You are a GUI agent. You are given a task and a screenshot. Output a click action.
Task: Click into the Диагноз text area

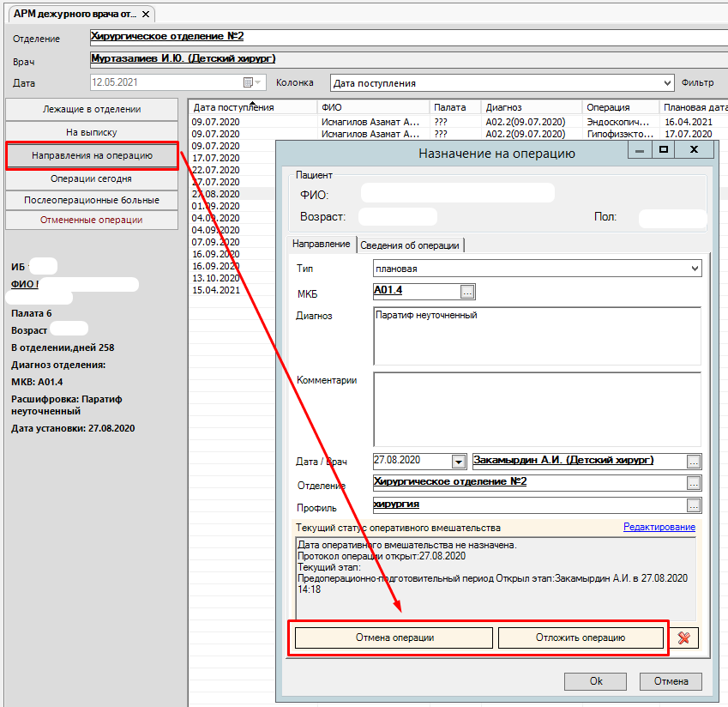(x=537, y=335)
